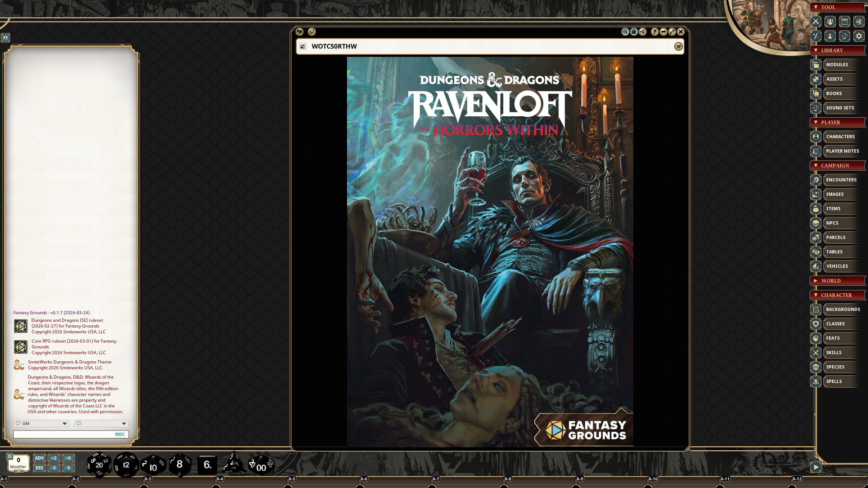Click the share icon in image window
Screen dimensions: 868x488
643,32
